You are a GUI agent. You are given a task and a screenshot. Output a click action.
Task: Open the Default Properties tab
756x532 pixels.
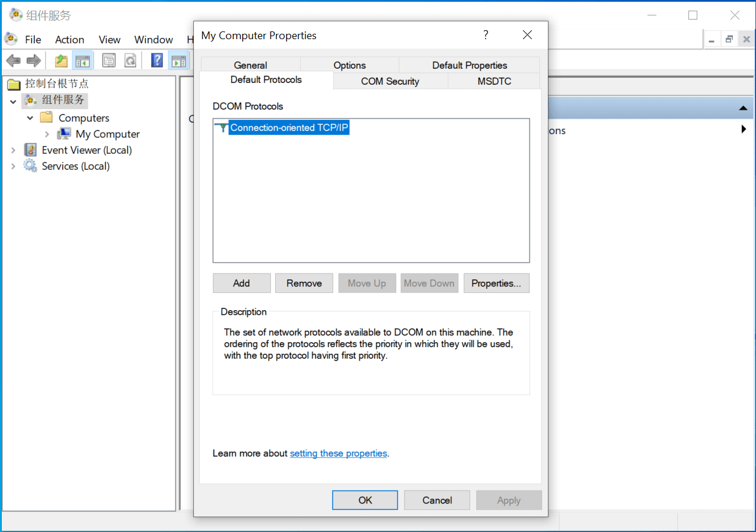[x=469, y=65]
